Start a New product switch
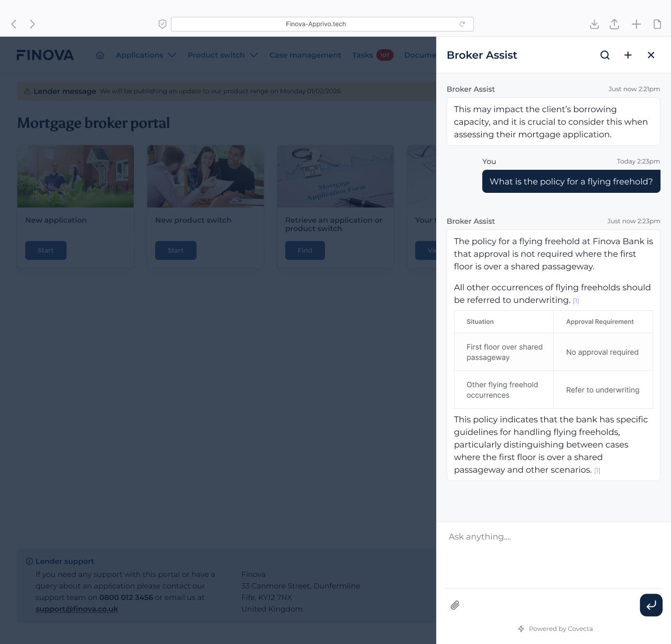 tap(176, 250)
